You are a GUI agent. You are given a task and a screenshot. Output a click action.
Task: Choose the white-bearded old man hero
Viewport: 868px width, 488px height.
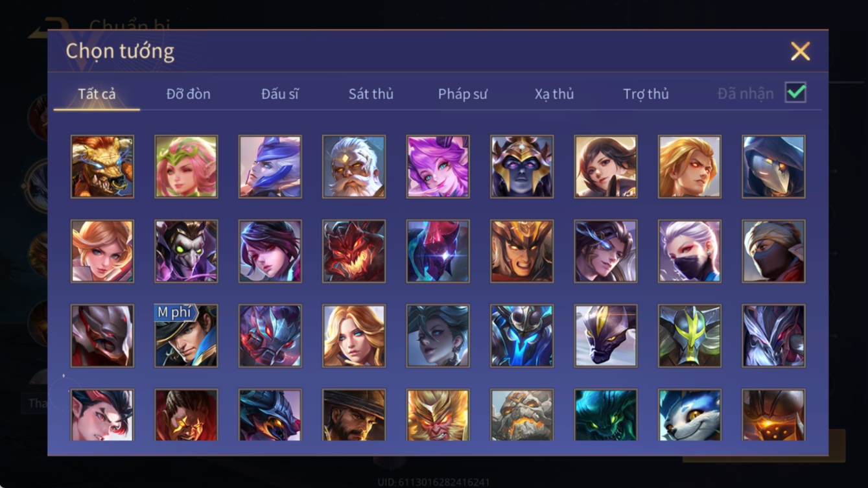pos(354,167)
